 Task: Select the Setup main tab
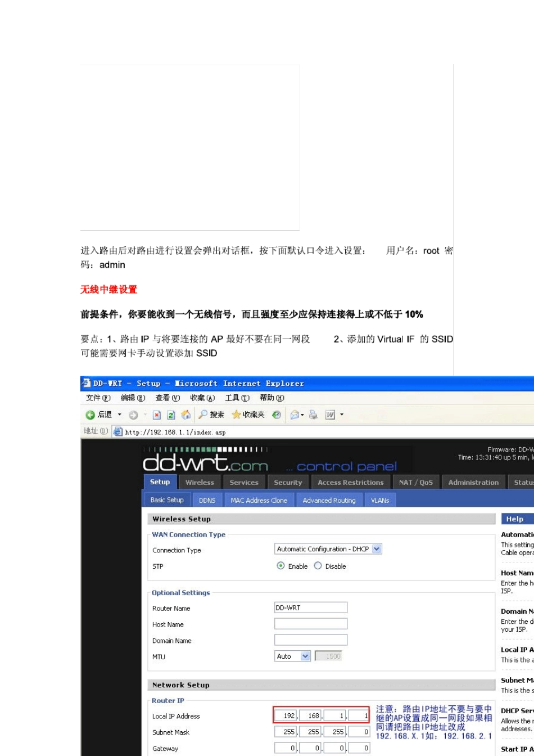click(160, 482)
